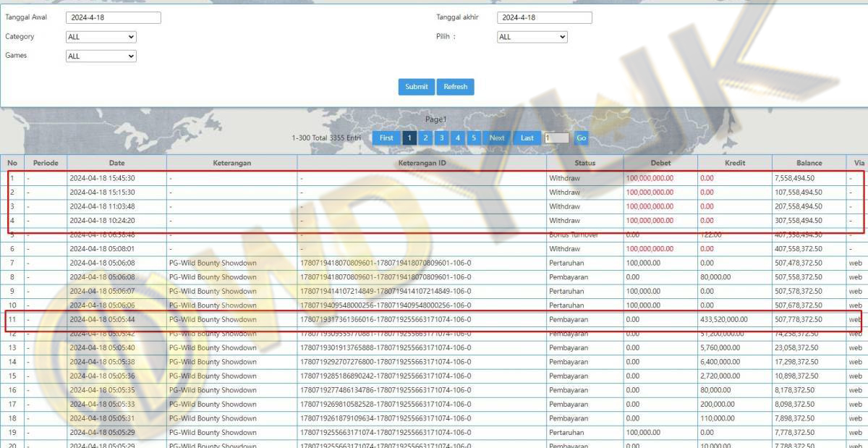
Task: Click Keterangan ID starting 1780719414107214849
Action: click(x=386, y=291)
